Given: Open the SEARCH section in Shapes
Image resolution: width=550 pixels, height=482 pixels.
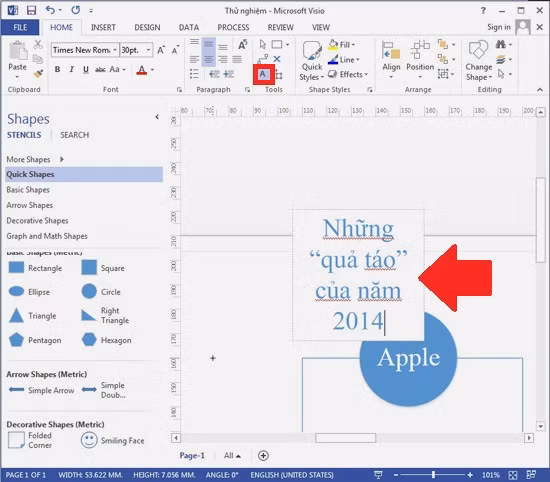Looking at the screenshot, I should (74, 135).
